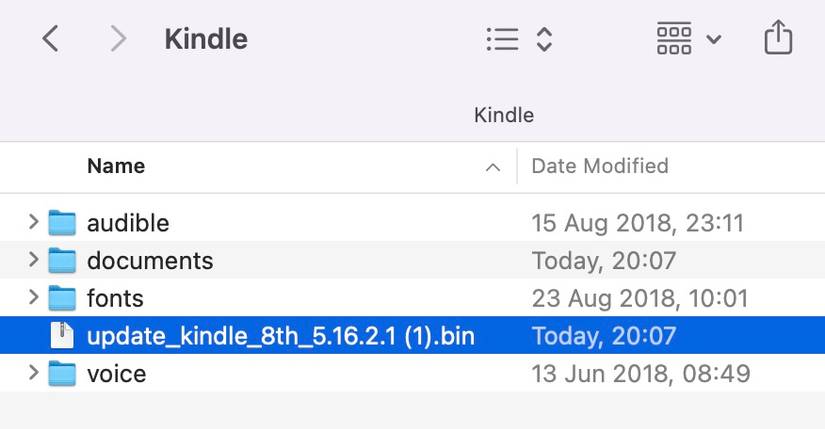Image resolution: width=825 pixels, height=429 pixels.
Task: Toggle sort direction caret in Name header
Action: pyautogui.click(x=492, y=167)
